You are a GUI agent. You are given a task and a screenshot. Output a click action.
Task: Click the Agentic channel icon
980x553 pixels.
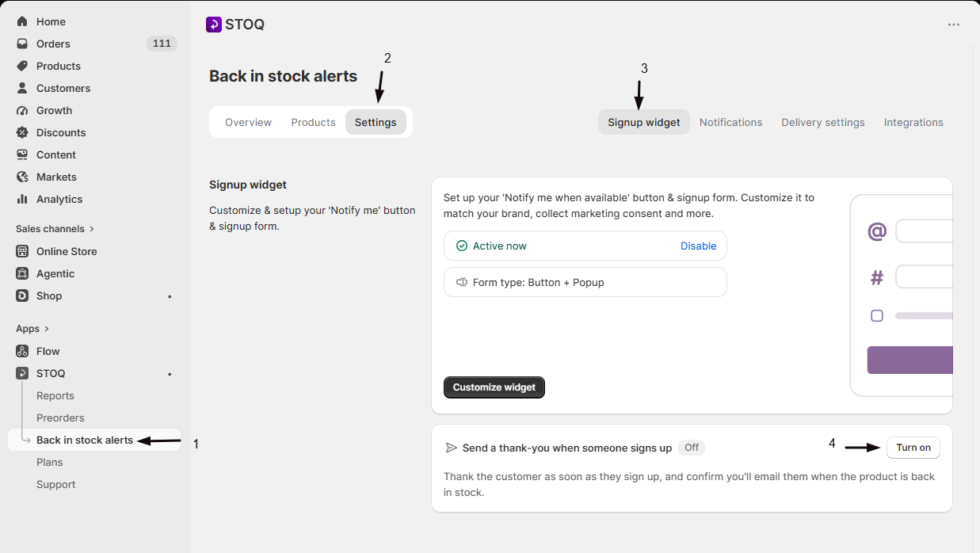click(22, 273)
